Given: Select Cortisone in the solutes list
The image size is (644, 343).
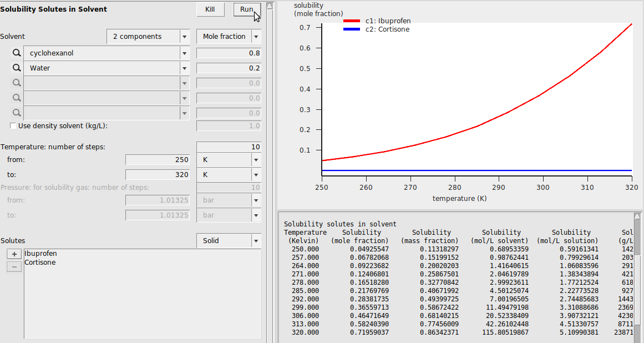Looking at the screenshot, I should tap(40, 263).
